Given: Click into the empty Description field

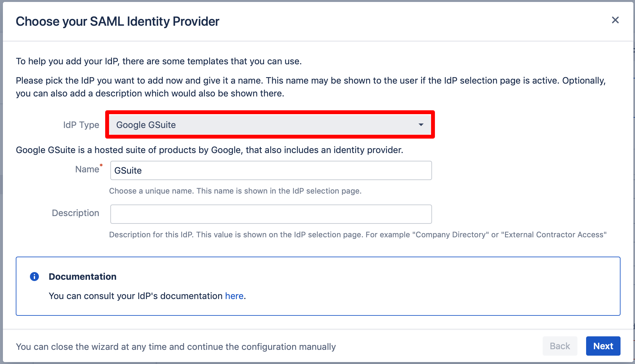Looking at the screenshot, I should pyautogui.click(x=271, y=214).
